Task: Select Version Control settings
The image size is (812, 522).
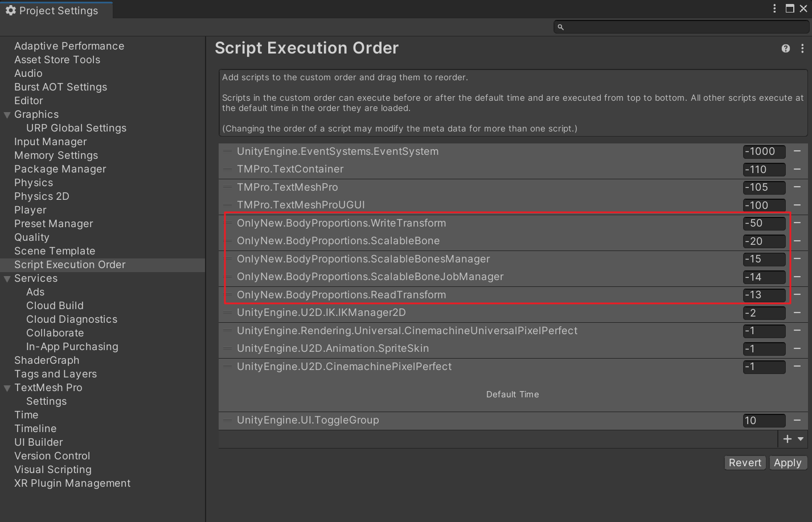Action: (x=52, y=456)
